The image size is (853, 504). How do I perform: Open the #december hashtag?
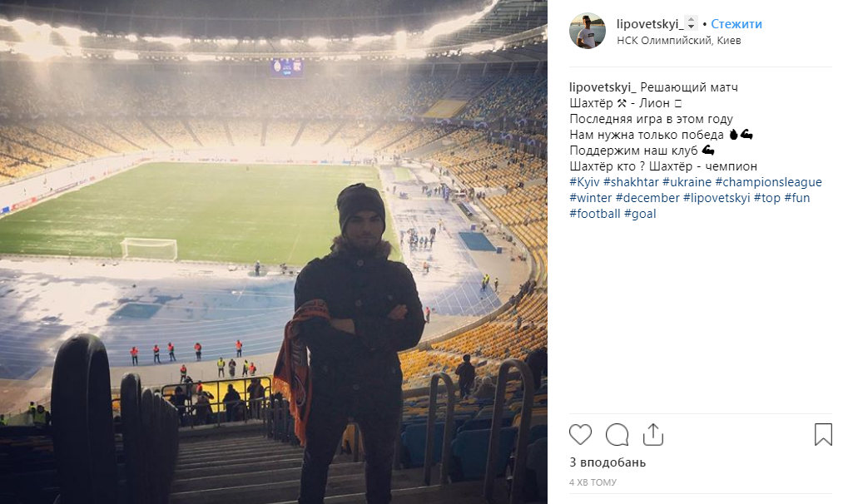(x=647, y=198)
